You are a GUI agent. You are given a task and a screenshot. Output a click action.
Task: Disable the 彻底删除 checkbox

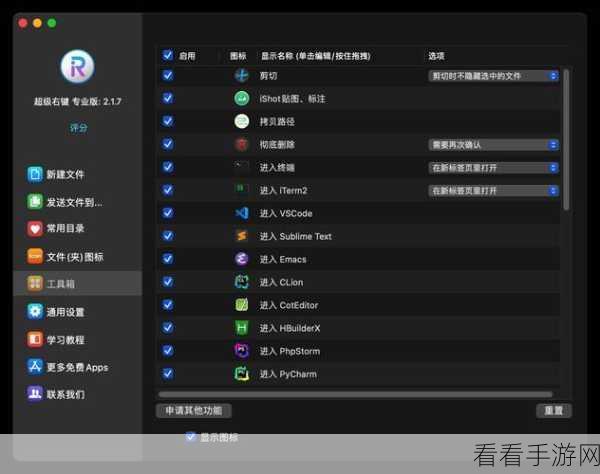pos(168,144)
